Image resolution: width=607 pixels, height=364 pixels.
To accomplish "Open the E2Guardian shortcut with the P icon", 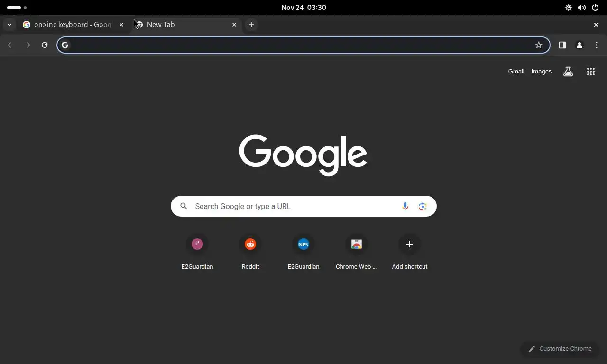I will click(x=197, y=252).
